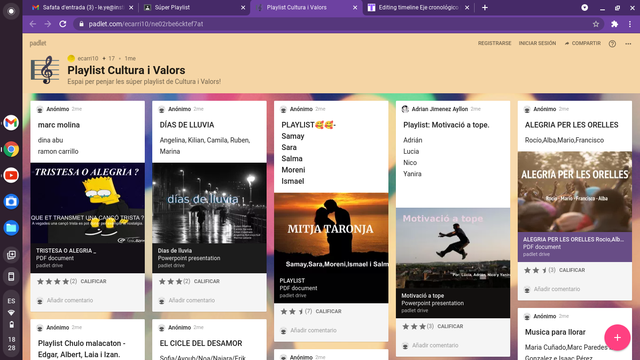The height and width of the screenshot is (360, 640).
Task: Click the padlet logo text
Action: [x=38, y=43]
